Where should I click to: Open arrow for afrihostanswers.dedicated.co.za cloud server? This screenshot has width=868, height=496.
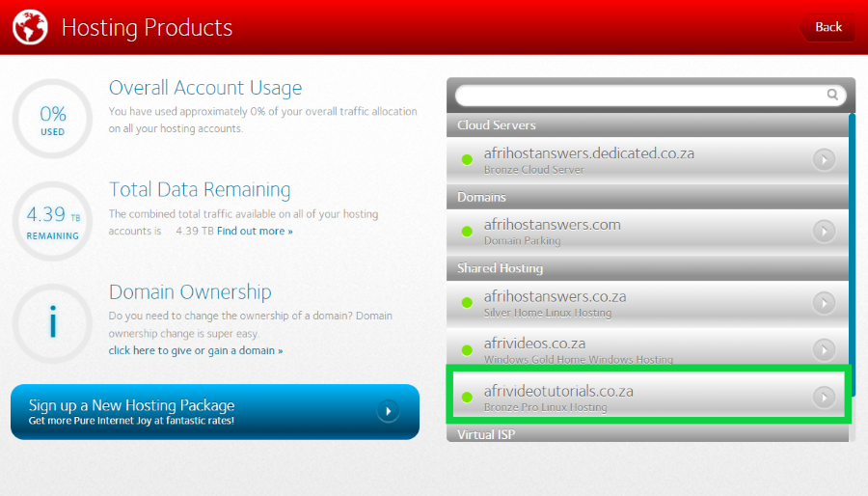(x=824, y=160)
